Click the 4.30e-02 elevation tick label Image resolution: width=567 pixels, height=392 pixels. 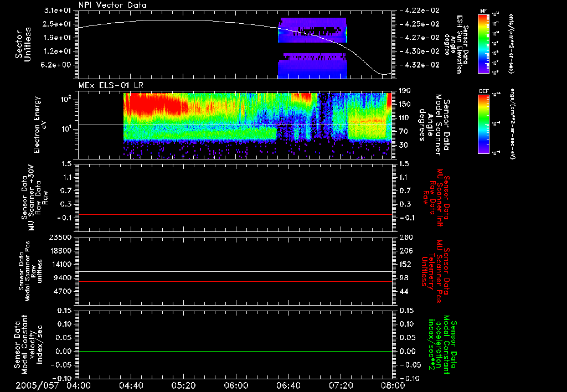(420, 51)
